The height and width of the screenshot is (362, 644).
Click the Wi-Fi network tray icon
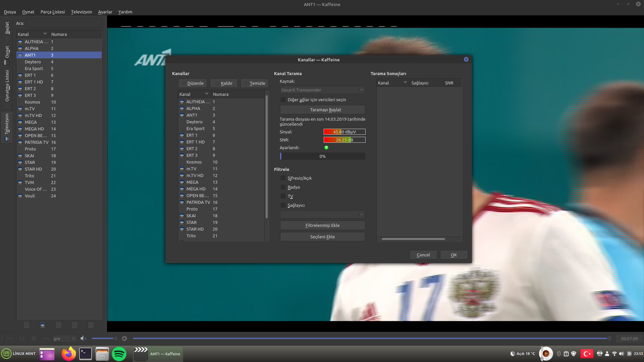(x=614, y=354)
